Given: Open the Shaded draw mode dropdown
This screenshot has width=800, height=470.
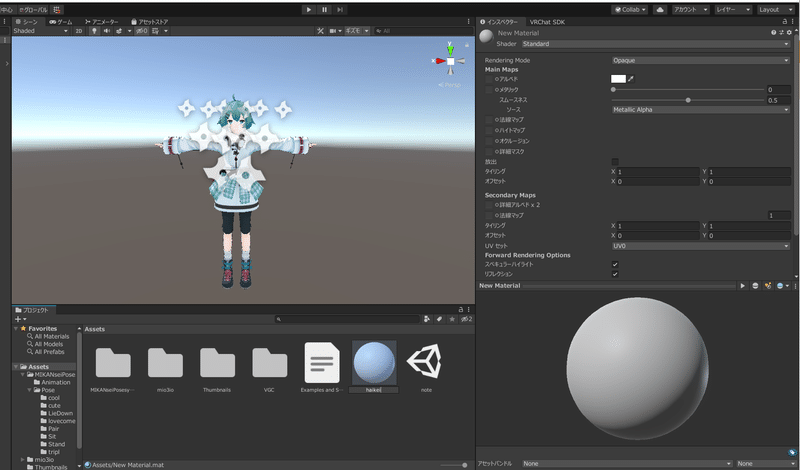Looking at the screenshot, I should point(40,31).
